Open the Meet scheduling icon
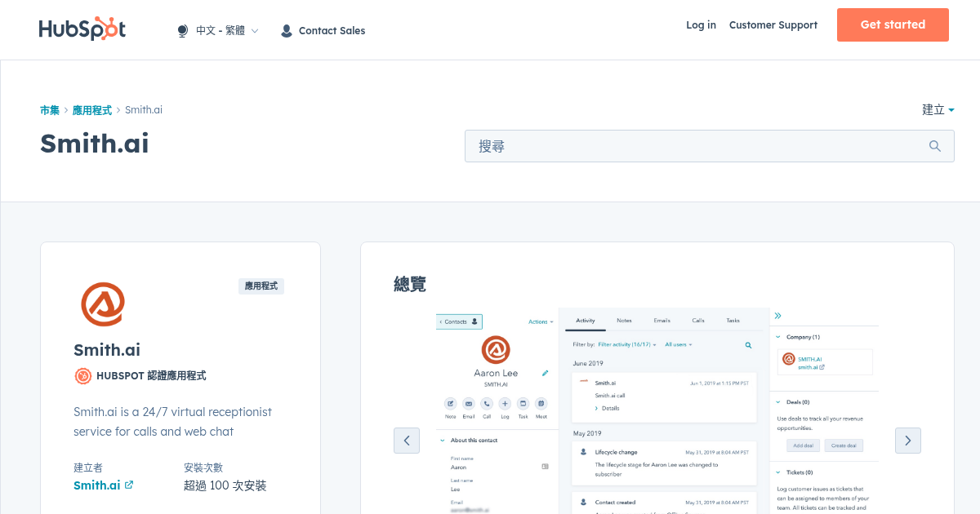This screenshot has height=514, width=980. pyautogui.click(x=541, y=405)
